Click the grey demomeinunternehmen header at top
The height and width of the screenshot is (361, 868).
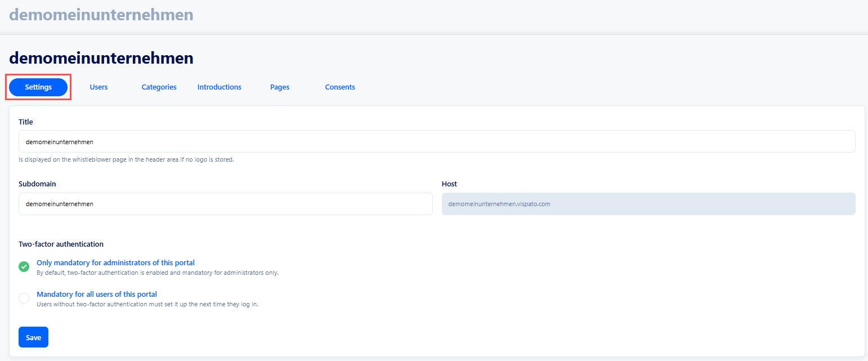[x=101, y=15]
